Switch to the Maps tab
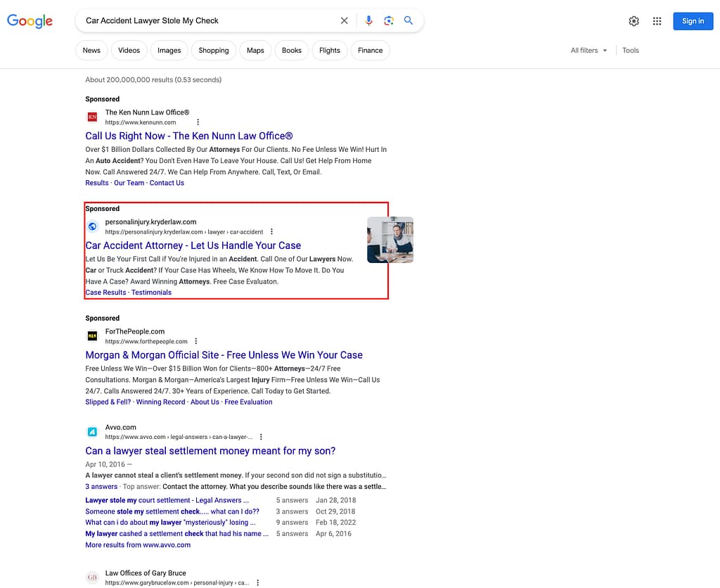Screen dimensions: 720x588 pos(255,51)
